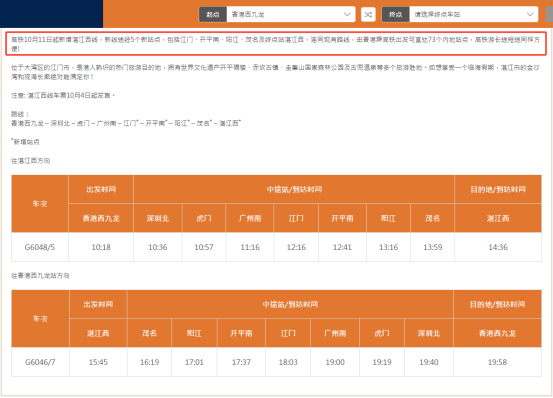Screen dimensions: 553x398
Task: Click 香港西九龙 departure header in G6048/5 table
Action: point(101,218)
